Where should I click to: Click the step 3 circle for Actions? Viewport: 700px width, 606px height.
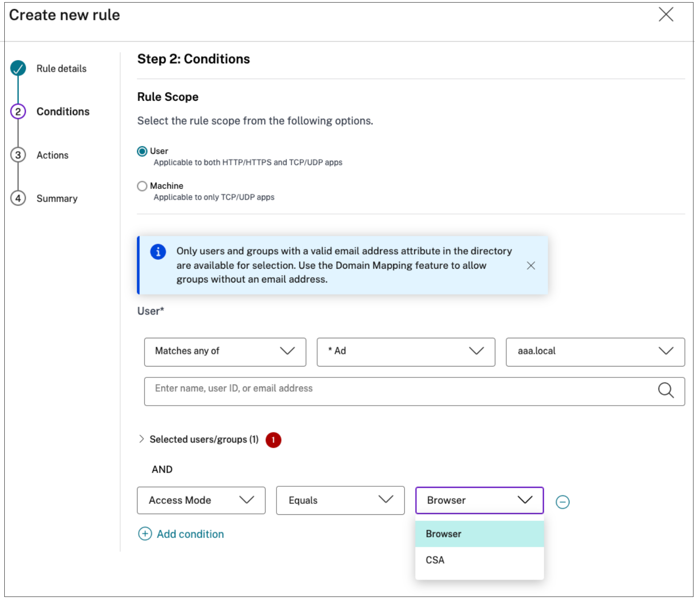pyautogui.click(x=18, y=155)
